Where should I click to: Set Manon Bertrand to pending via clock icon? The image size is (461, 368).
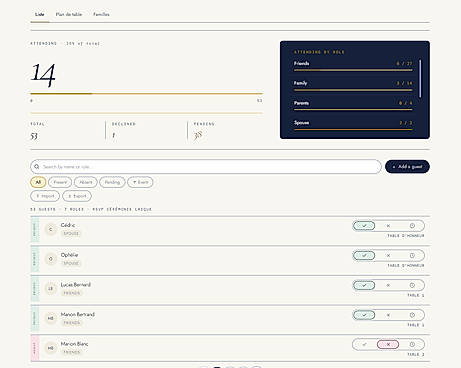coord(412,315)
